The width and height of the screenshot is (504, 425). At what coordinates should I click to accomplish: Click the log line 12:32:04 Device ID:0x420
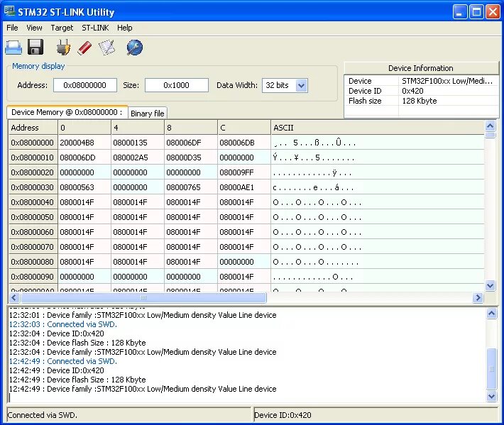57,333
